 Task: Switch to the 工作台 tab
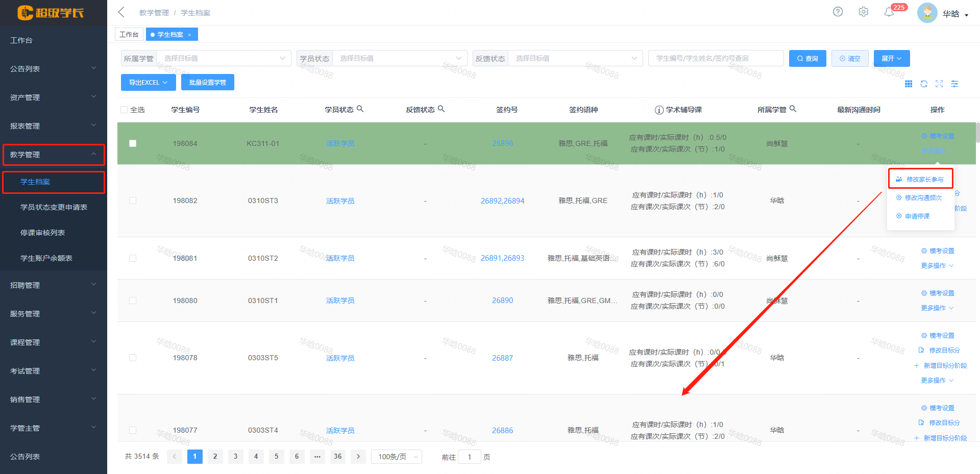pos(129,34)
